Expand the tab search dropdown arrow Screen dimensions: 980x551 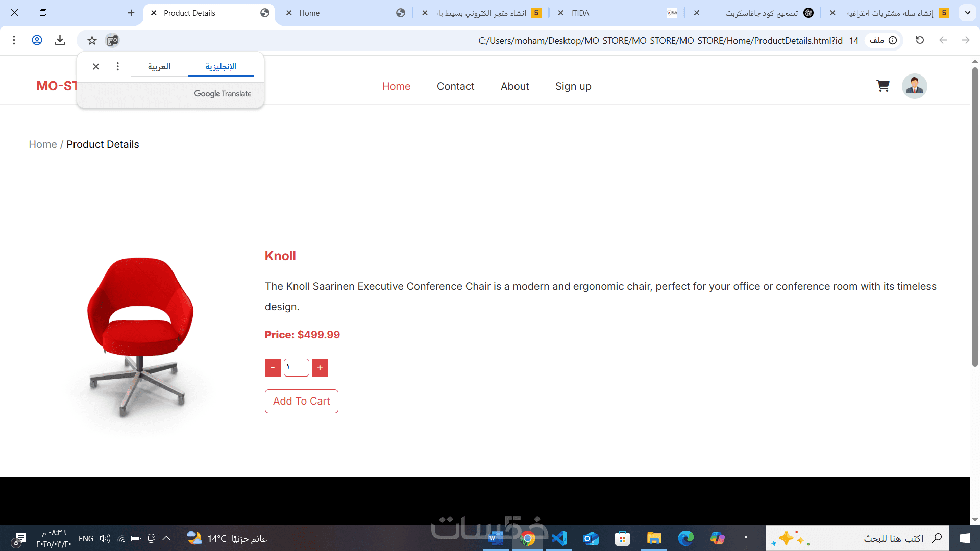pos(967,13)
